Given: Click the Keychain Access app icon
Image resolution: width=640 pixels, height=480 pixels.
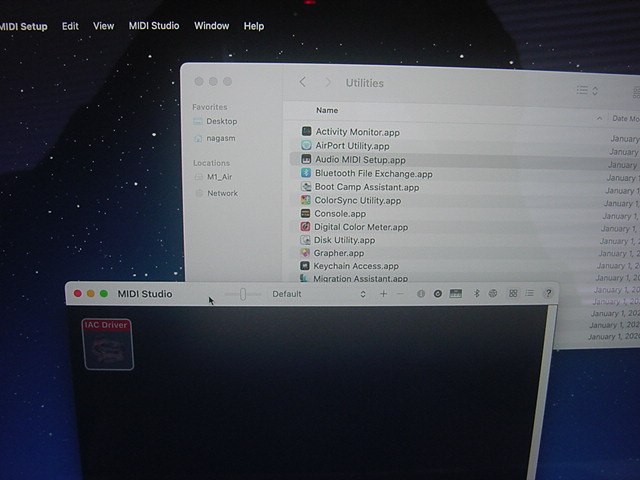Looking at the screenshot, I should [x=304, y=266].
